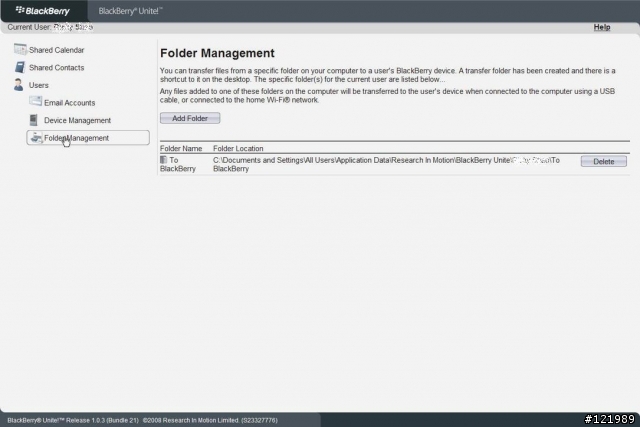
Task: Select Users in the sidebar
Action: 38,85
